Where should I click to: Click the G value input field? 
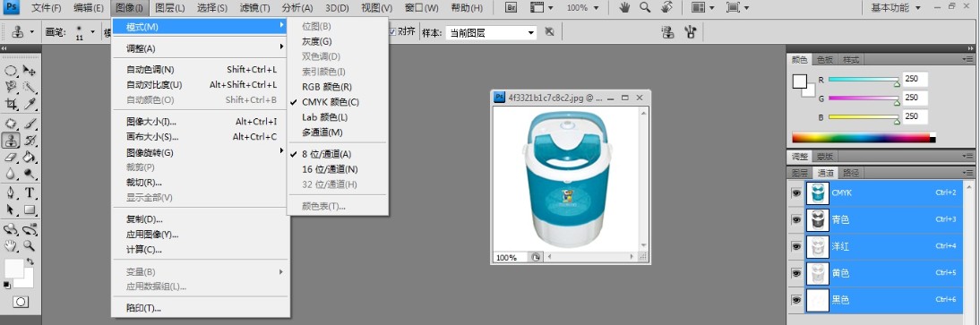915,98
